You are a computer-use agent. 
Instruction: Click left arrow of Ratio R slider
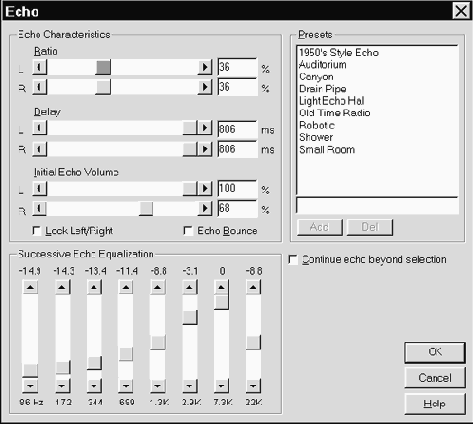pos(40,87)
